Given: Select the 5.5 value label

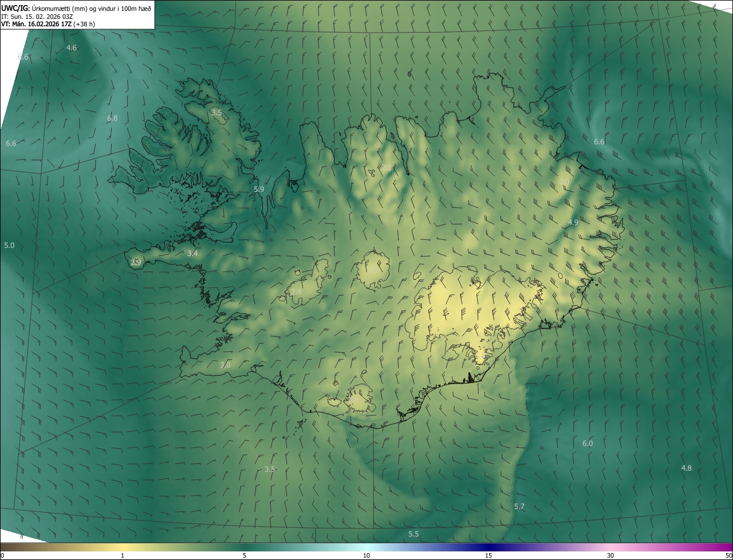Looking at the screenshot, I should pos(413,534).
